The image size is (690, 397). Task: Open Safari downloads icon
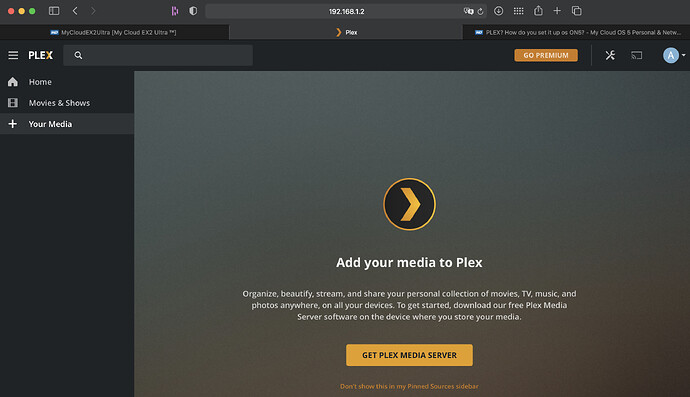tap(499, 11)
